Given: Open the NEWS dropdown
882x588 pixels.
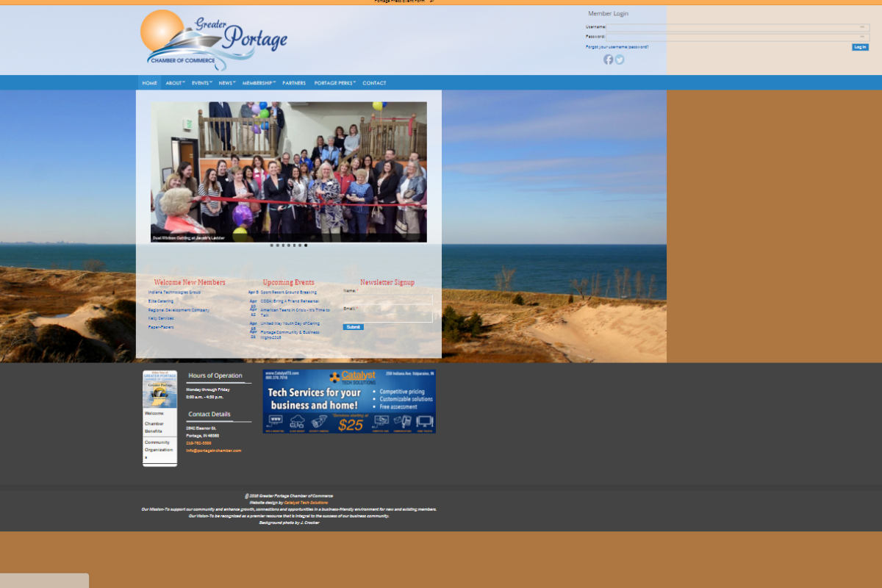Looking at the screenshot, I should point(226,82).
